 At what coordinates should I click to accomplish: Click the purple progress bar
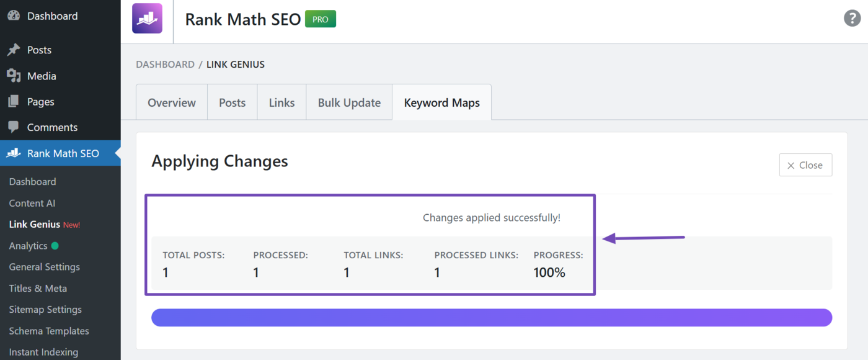(492, 317)
